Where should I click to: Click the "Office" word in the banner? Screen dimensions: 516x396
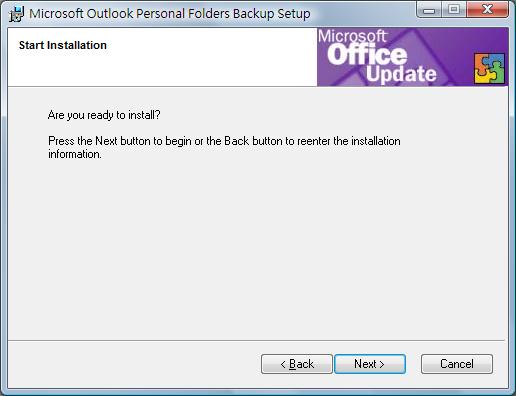coord(367,54)
